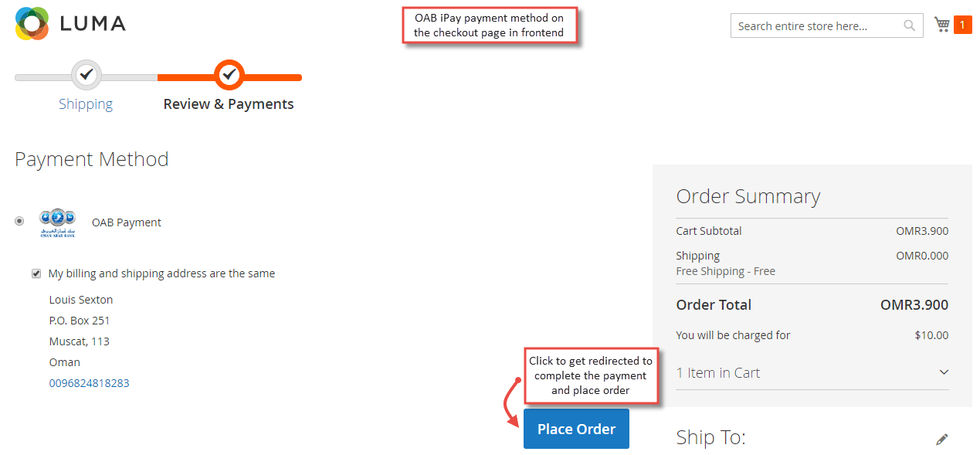The image size is (980, 455).
Task: Click the 1 Item in Cart heading
Action: tap(717, 372)
